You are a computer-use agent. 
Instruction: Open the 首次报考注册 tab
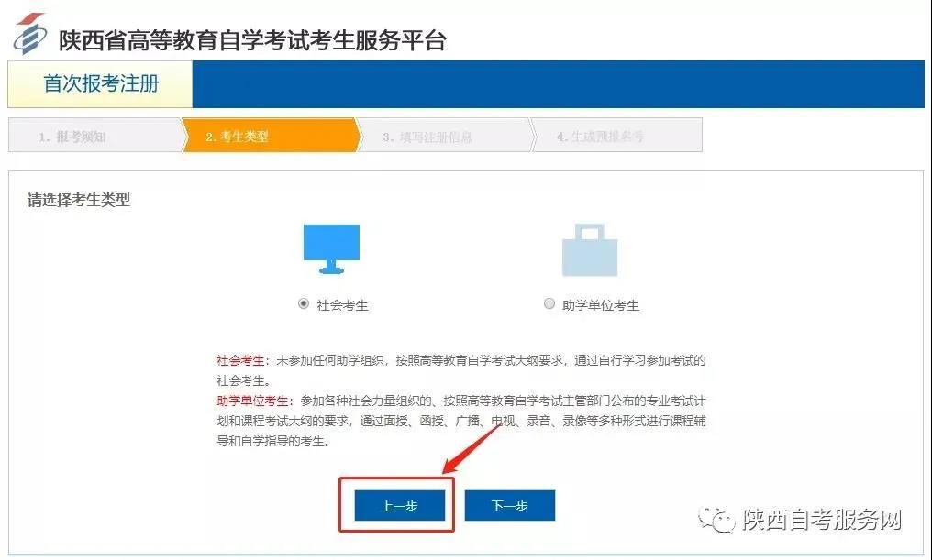click(x=101, y=83)
